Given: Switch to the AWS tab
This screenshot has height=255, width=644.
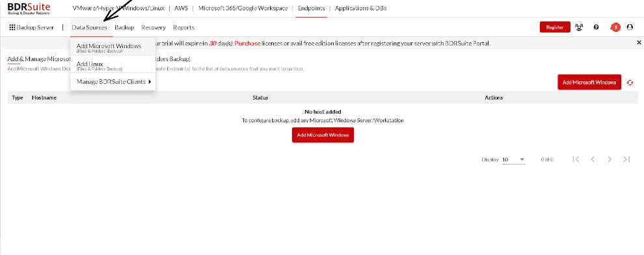Looking at the screenshot, I should tap(181, 8).
